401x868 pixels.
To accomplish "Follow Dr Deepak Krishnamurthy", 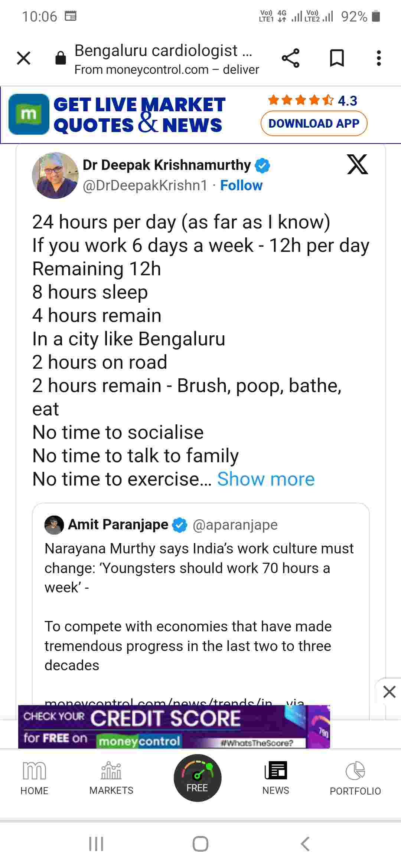I will 241,185.
